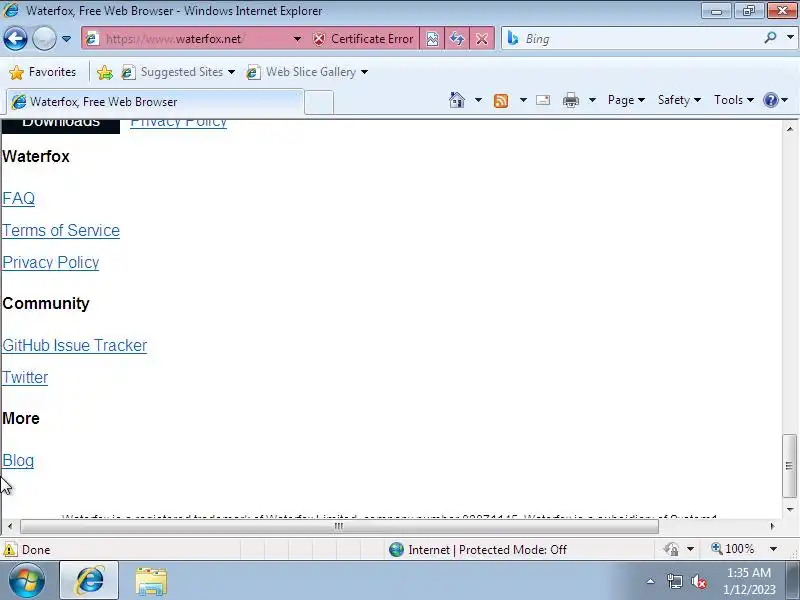Open Windows Explorer taskbar folder icon
800x600 pixels.
point(151,581)
